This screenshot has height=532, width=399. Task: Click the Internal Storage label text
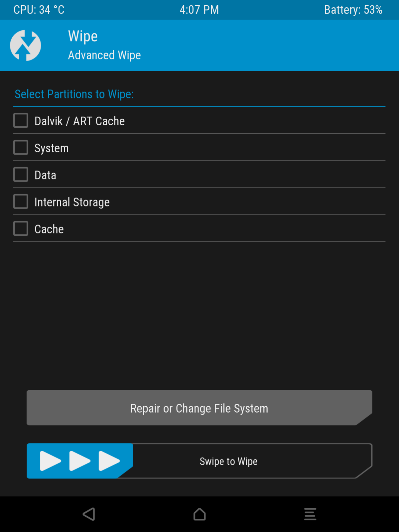pyautogui.click(x=72, y=202)
